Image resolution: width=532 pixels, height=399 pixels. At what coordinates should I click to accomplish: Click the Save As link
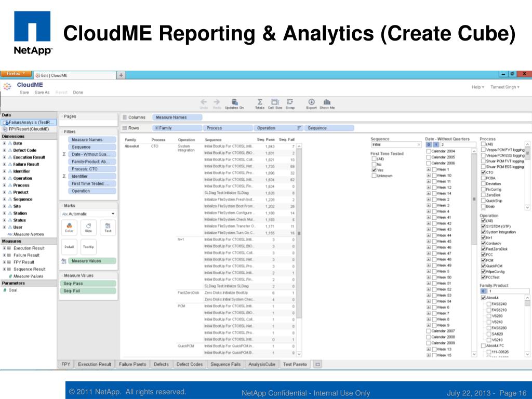tap(42, 92)
